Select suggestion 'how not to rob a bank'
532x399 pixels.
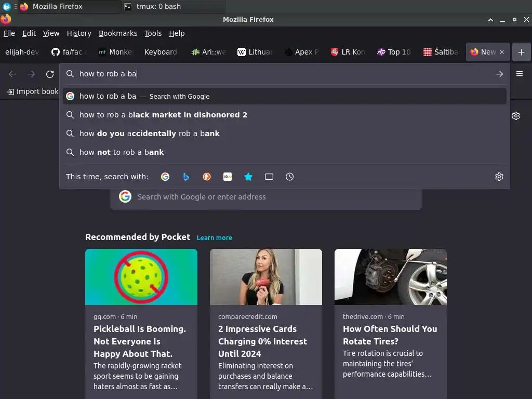click(284, 152)
